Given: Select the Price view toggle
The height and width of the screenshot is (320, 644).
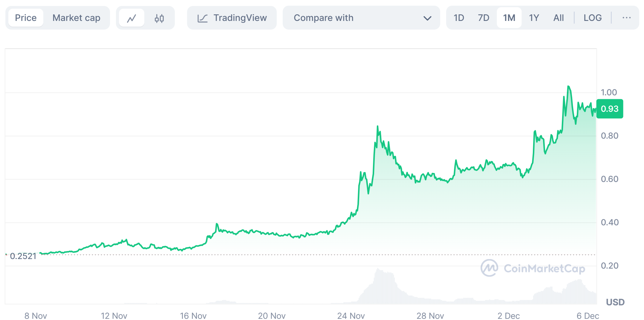Looking at the screenshot, I should point(26,18).
